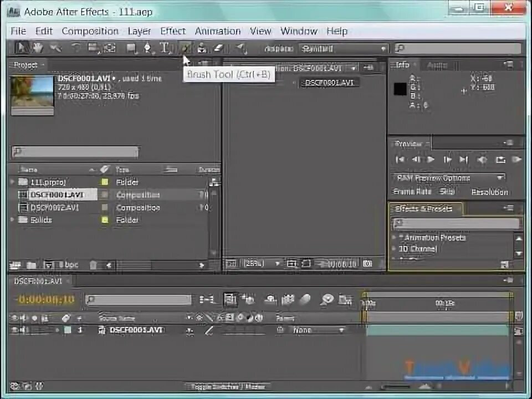Step to the next frame in Preview

pyautogui.click(x=448, y=160)
